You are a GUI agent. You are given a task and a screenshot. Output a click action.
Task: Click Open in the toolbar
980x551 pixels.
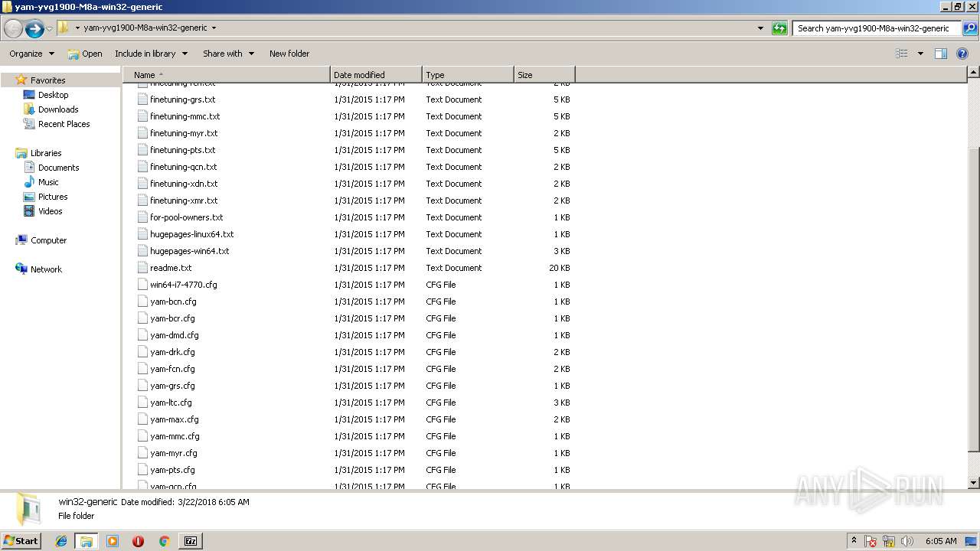85,54
